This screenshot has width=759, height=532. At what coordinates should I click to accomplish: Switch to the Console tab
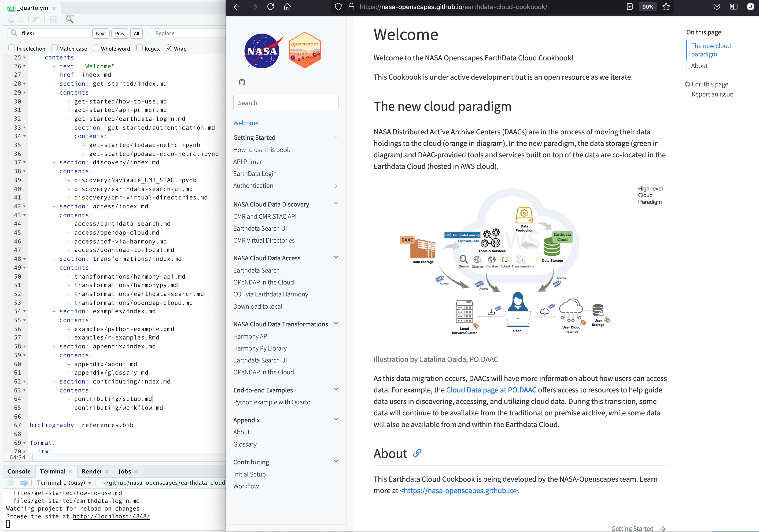pos(19,472)
